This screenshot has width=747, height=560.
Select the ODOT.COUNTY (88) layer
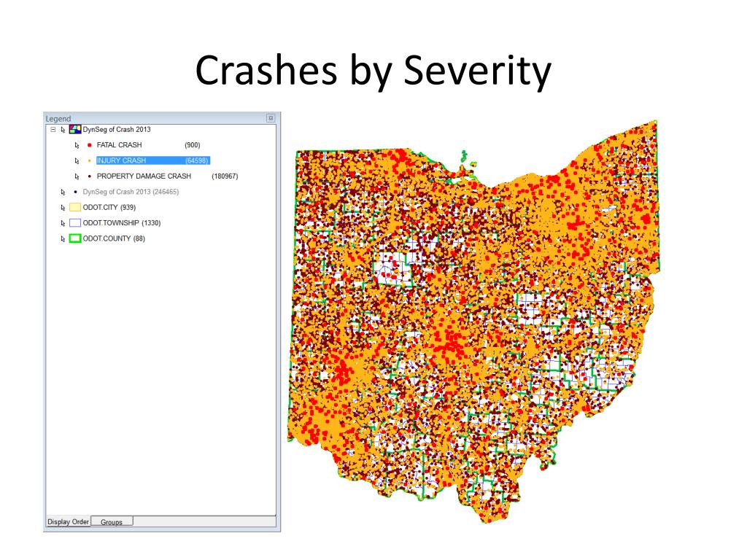coord(114,238)
